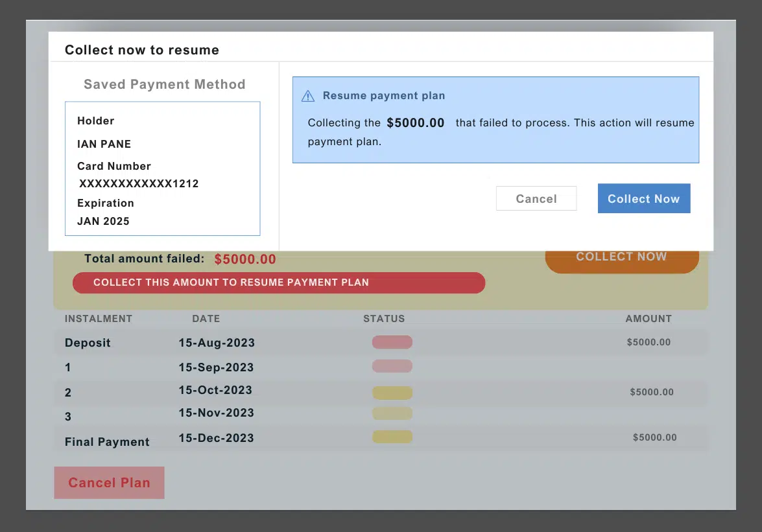Click the AMOUNT column header

coord(649,319)
